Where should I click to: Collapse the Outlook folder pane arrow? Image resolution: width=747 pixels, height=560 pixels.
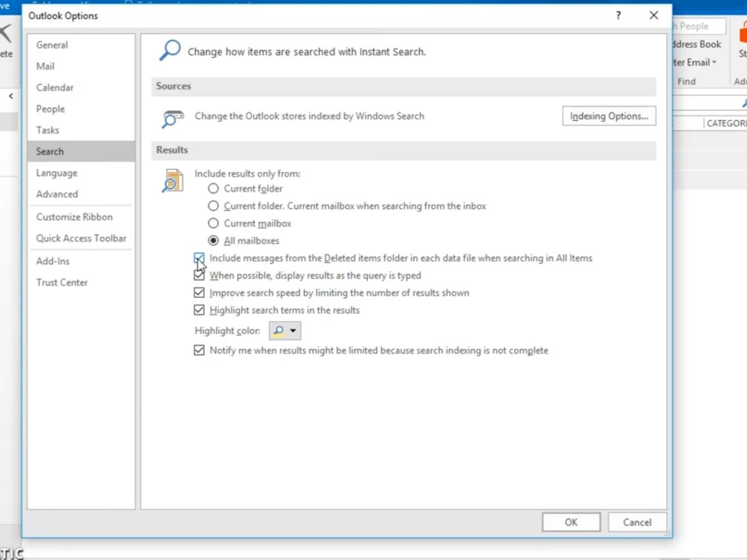pyautogui.click(x=11, y=97)
